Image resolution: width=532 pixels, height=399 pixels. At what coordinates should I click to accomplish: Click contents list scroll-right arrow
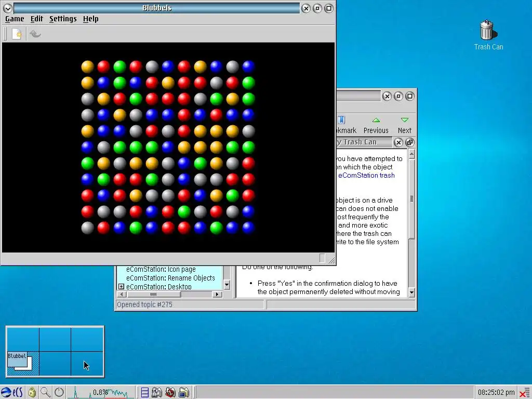coord(217,294)
